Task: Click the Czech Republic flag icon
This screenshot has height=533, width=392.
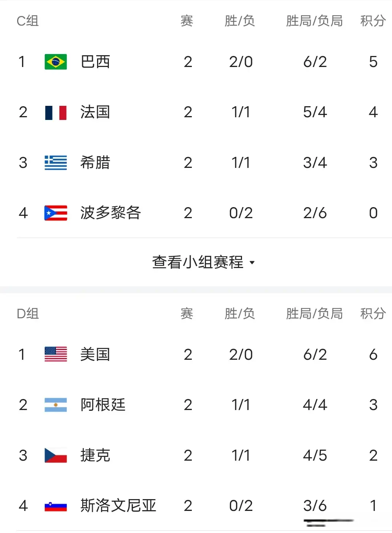Action: click(x=56, y=455)
